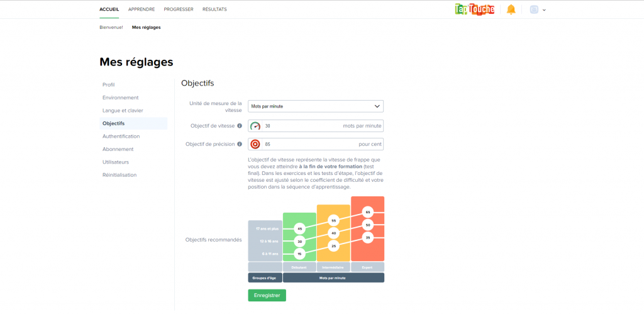Screen dimensions: 644x314
Task: Click the speedometer icon in speed field
Action: [255, 126]
